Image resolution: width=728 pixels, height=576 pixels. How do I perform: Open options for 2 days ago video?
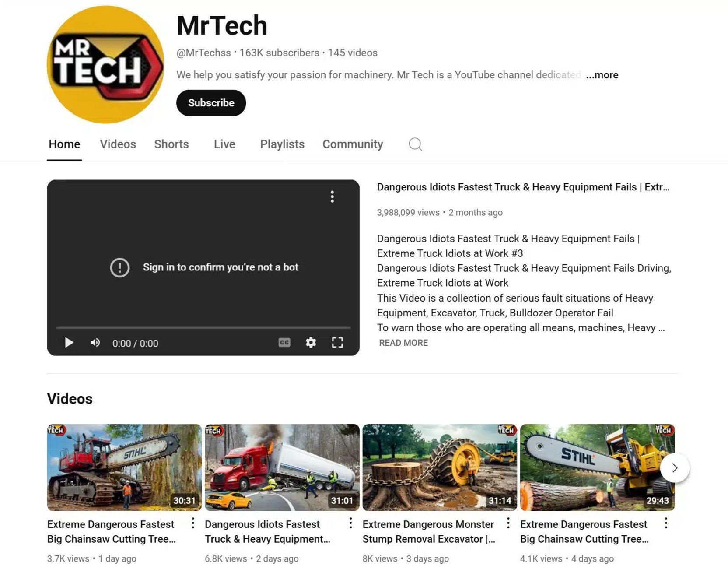pos(350,523)
